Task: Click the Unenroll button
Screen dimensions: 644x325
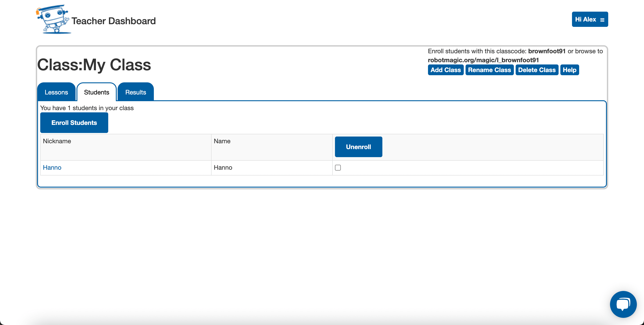Action: tap(358, 147)
